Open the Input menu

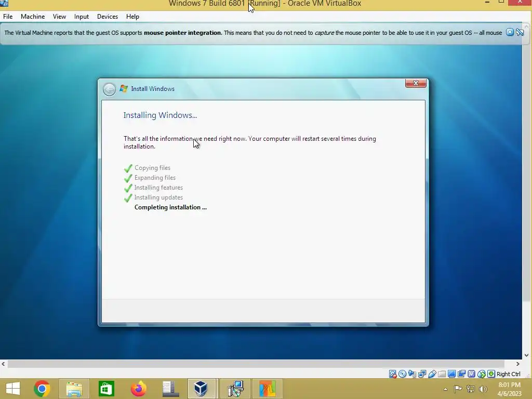[82, 16]
